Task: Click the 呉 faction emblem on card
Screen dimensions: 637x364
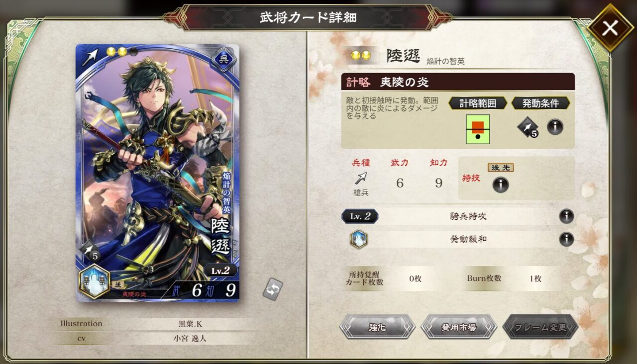Action: pyautogui.click(x=223, y=58)
